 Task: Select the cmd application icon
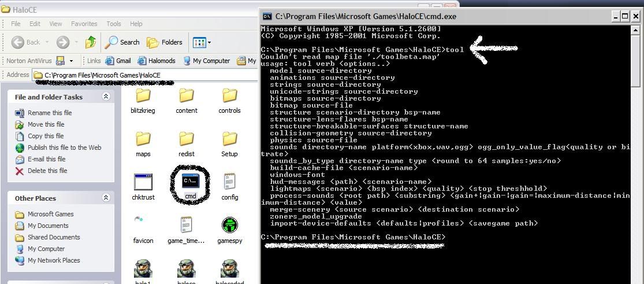click(191, 182)
